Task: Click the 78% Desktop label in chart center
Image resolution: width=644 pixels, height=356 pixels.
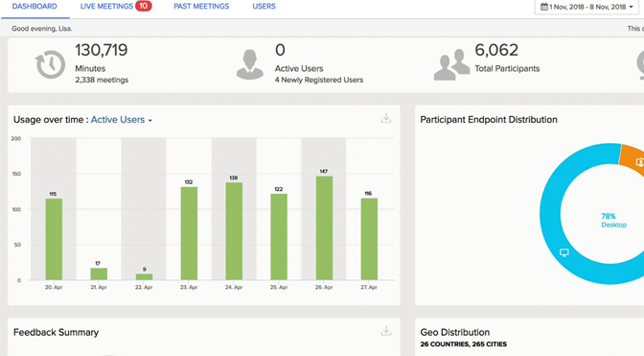Action: click(613, 221)
